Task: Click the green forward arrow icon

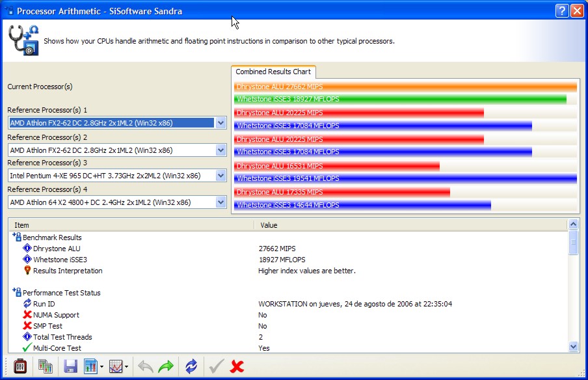Action: click(166, 366)
